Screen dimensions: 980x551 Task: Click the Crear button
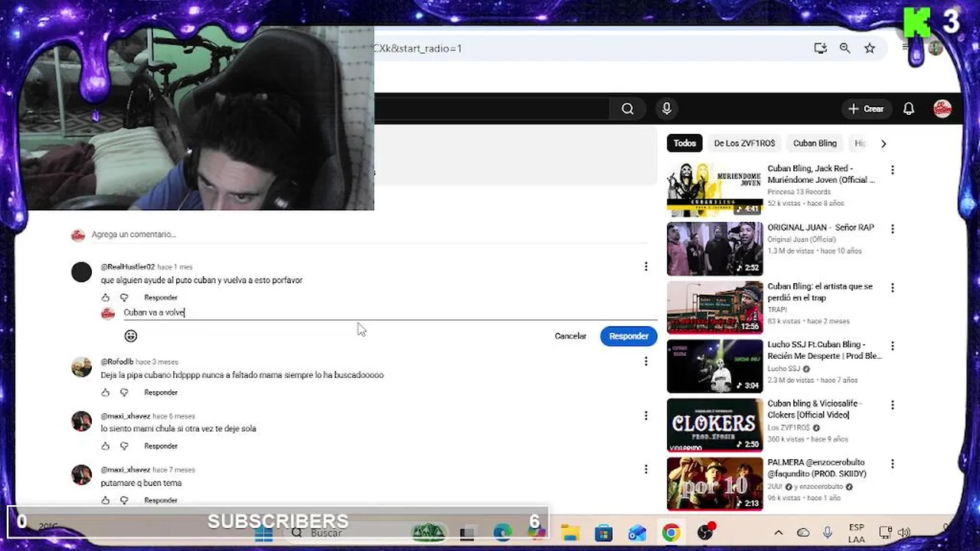click(866, 109)
